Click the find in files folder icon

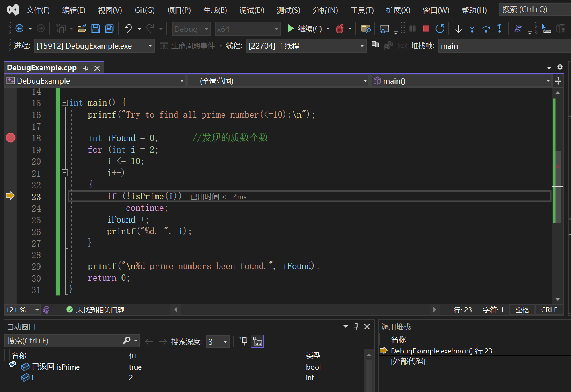(x=366, y=29)
